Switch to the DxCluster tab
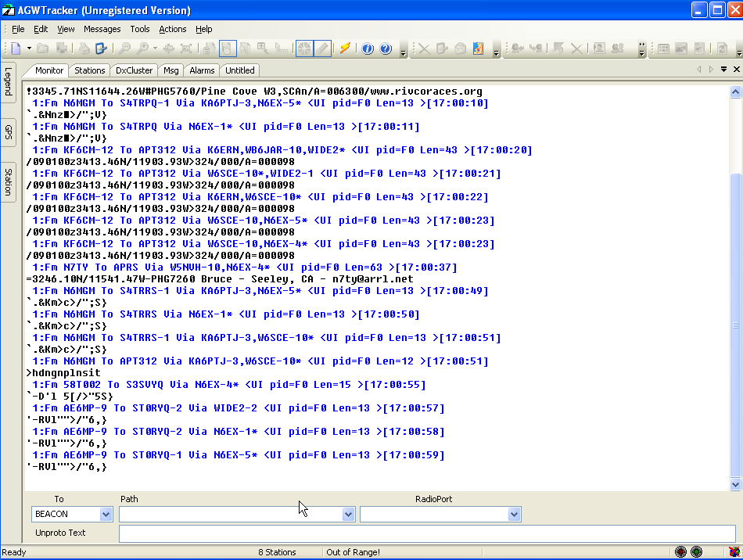The width and height of the screenshot is (743, 560). [134, 70]
